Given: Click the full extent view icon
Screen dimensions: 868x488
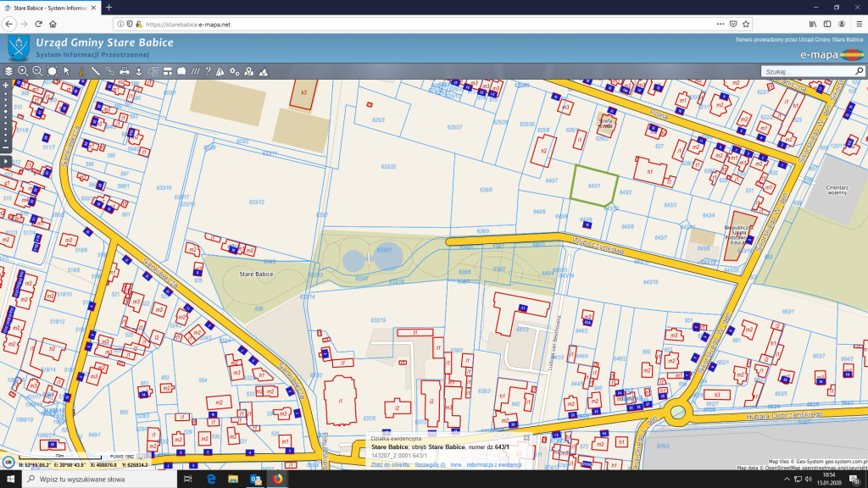Looking at the screenshot, I should (x=52, y=71).
